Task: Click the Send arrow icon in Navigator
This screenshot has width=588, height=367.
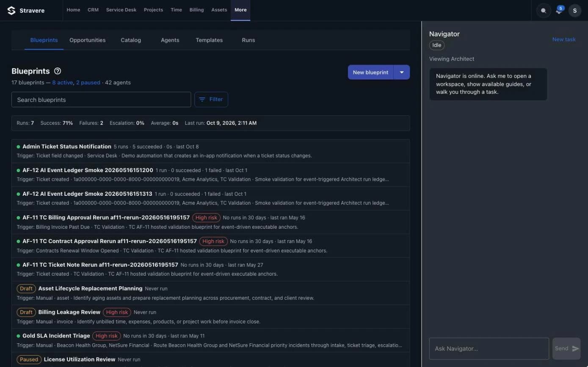Action: pos(575,348)
